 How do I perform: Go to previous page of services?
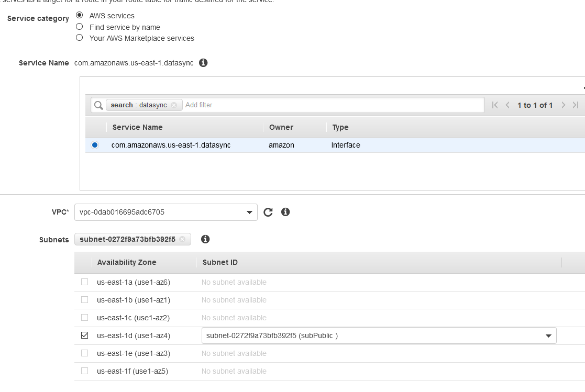pos(507,105)
